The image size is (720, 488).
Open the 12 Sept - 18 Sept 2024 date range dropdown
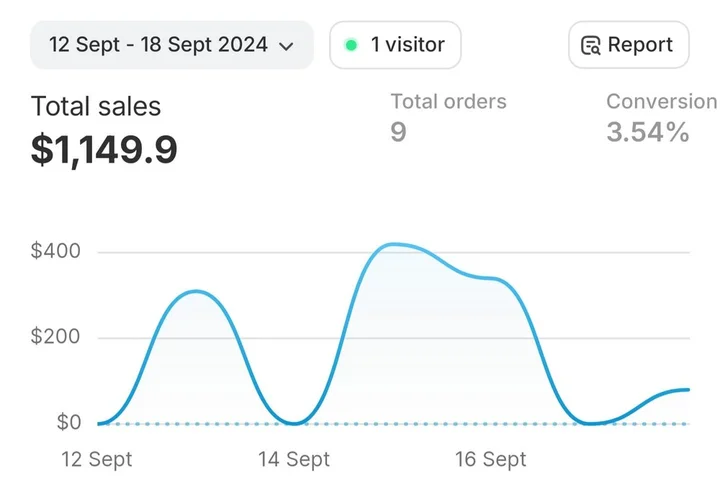171,45
